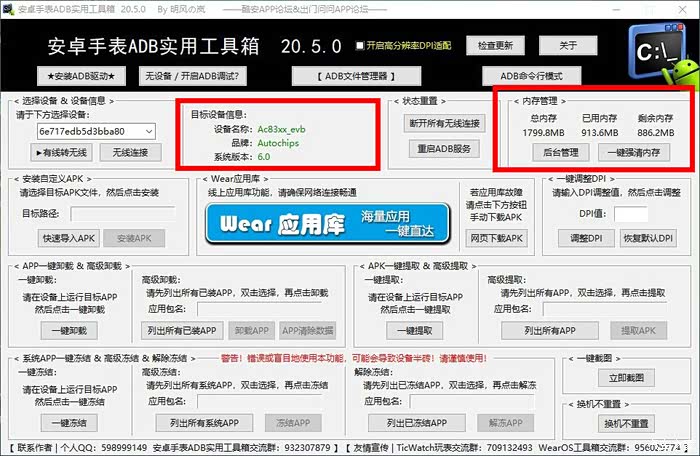Click the DPI值 input field
Screen dimensions: 700x456
(x=630, y=214)
